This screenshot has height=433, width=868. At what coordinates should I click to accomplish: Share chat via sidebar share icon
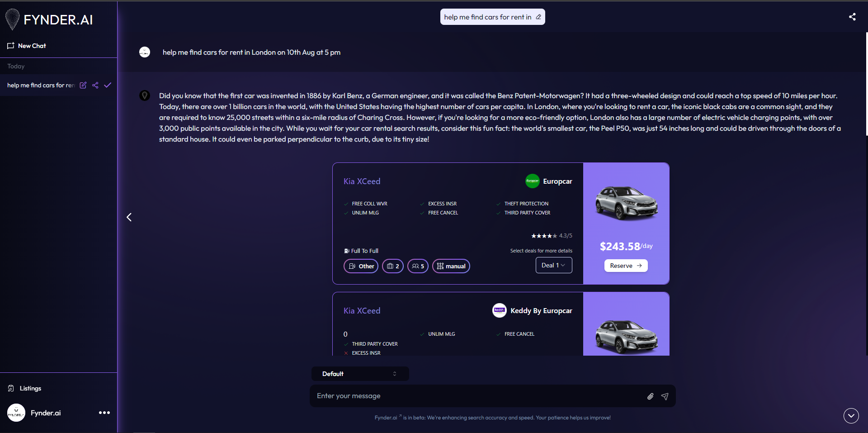[95, 85]
